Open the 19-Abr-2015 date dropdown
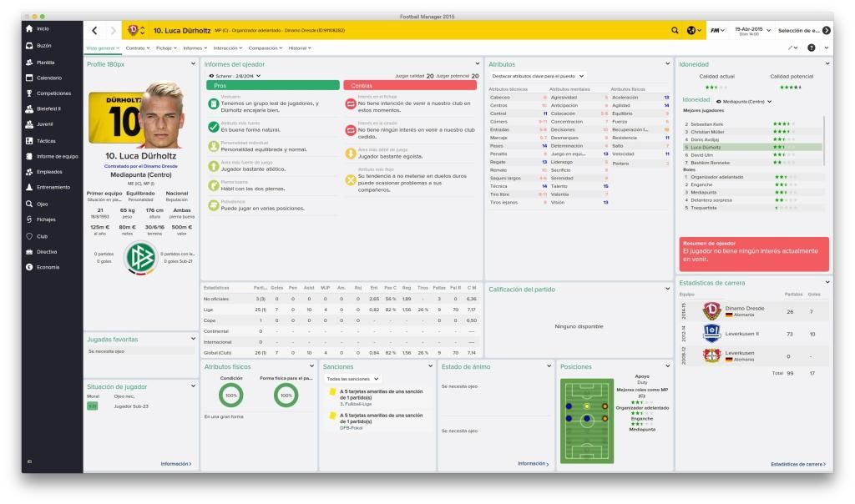 pos(752,31)
